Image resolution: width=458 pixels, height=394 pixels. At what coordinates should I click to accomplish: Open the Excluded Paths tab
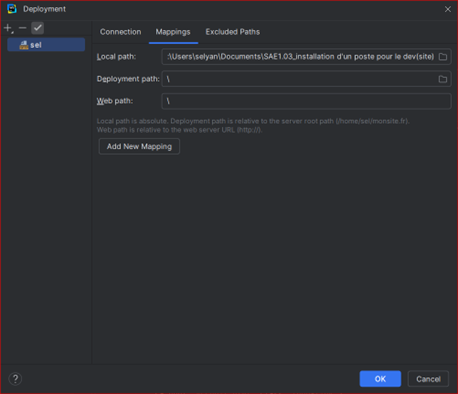click(x=233, y=32)
